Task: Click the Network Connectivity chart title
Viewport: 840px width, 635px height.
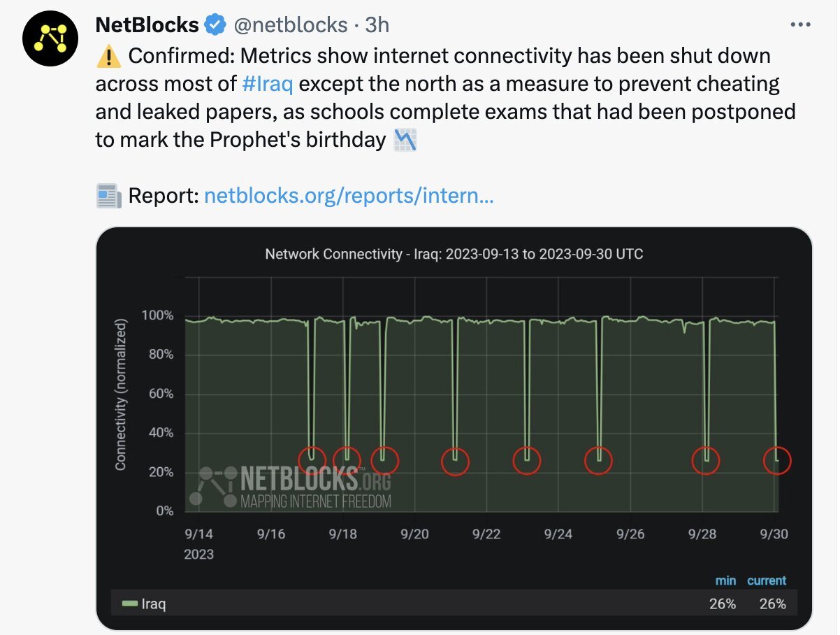Action: 454,254
